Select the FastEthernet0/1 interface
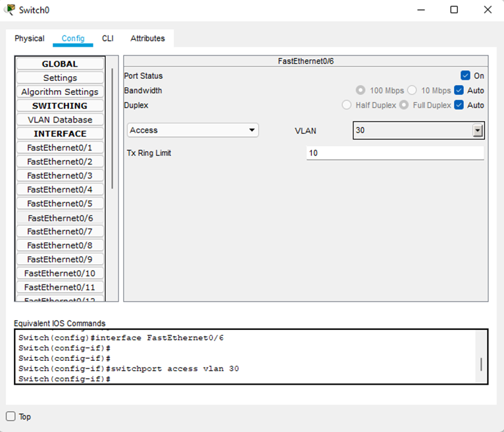 (60, 148)
